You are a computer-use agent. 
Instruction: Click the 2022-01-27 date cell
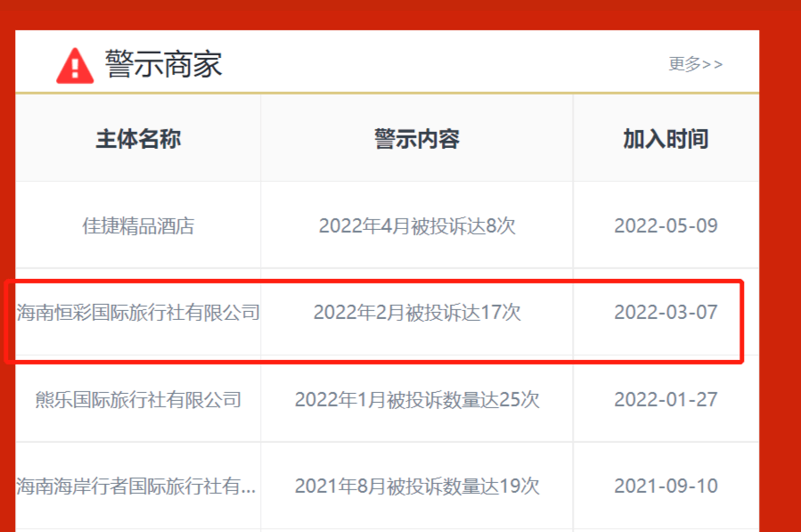(666, 399)
